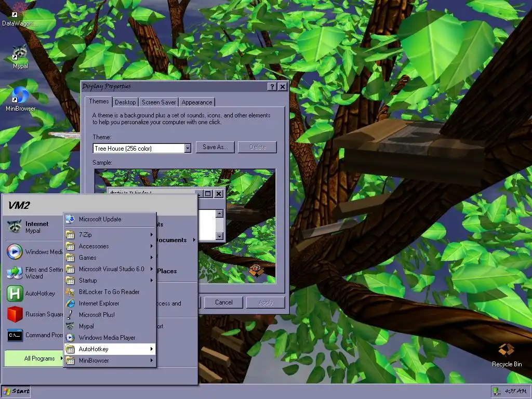
Task: Switch to the Desktop tab
Action: point(125,102)
